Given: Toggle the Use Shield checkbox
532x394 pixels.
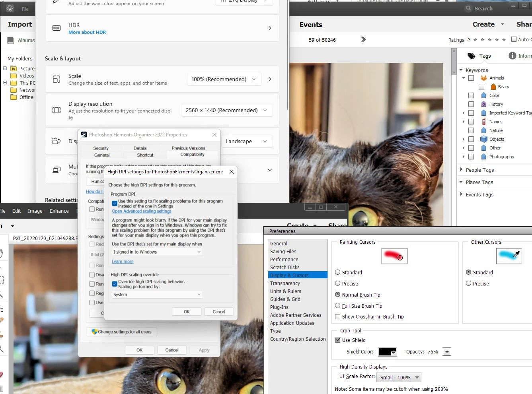Looking at the screenshot, I should (338, 340).
